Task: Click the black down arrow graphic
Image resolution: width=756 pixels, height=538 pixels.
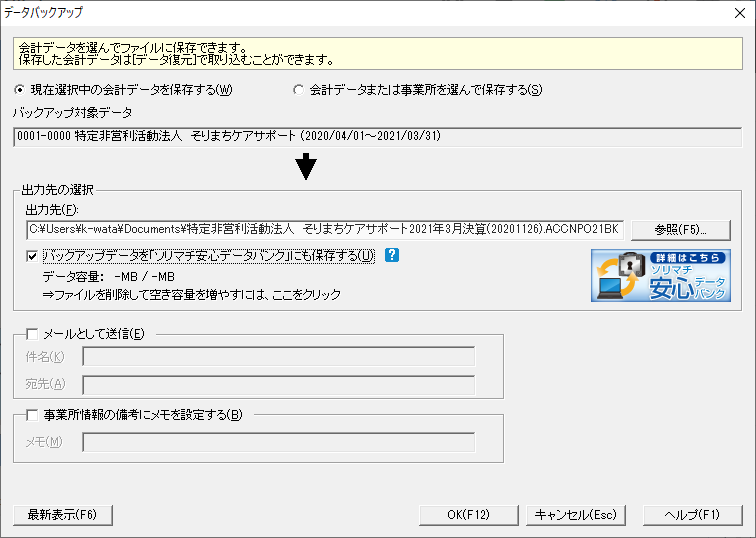Action: pos(307,167)
